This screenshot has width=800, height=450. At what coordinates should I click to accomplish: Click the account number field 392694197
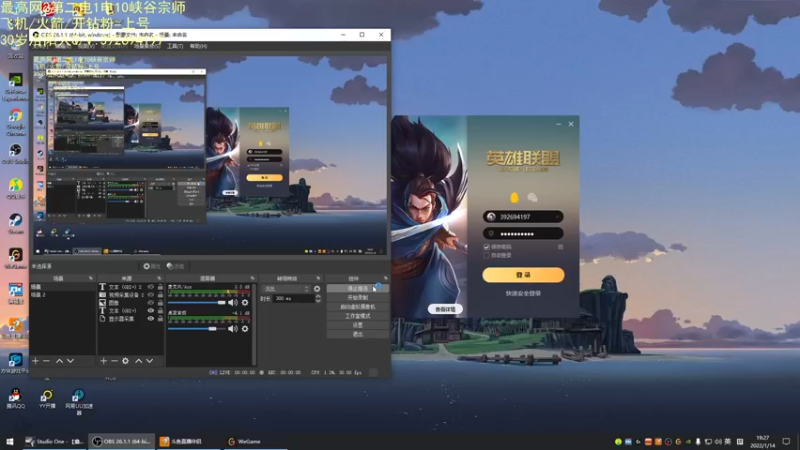click(x=523, y=217)
